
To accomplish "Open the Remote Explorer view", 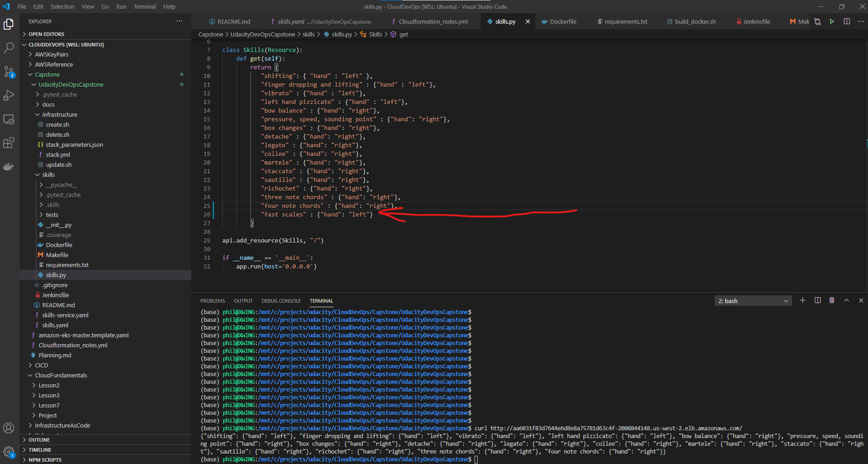I will pos(9,119).
